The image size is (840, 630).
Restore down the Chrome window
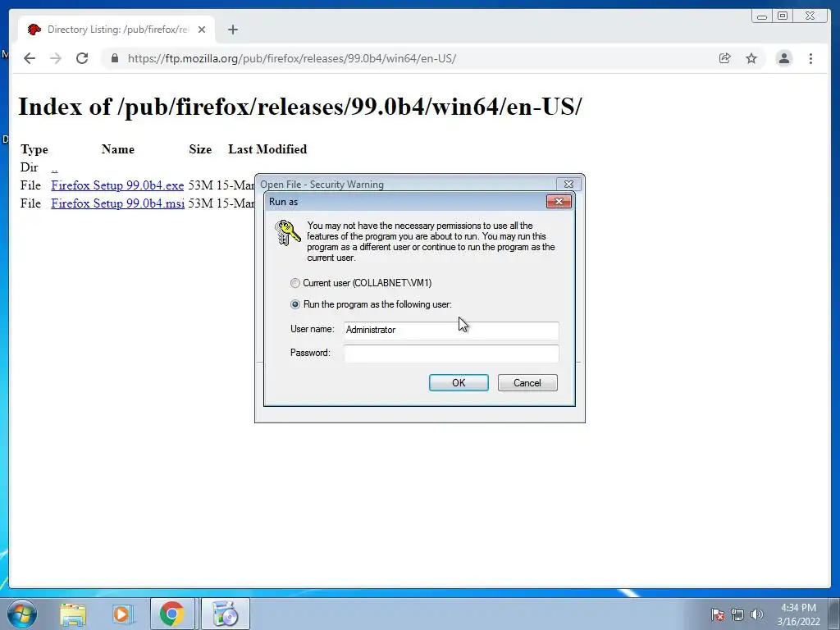[x=783, y=16]
